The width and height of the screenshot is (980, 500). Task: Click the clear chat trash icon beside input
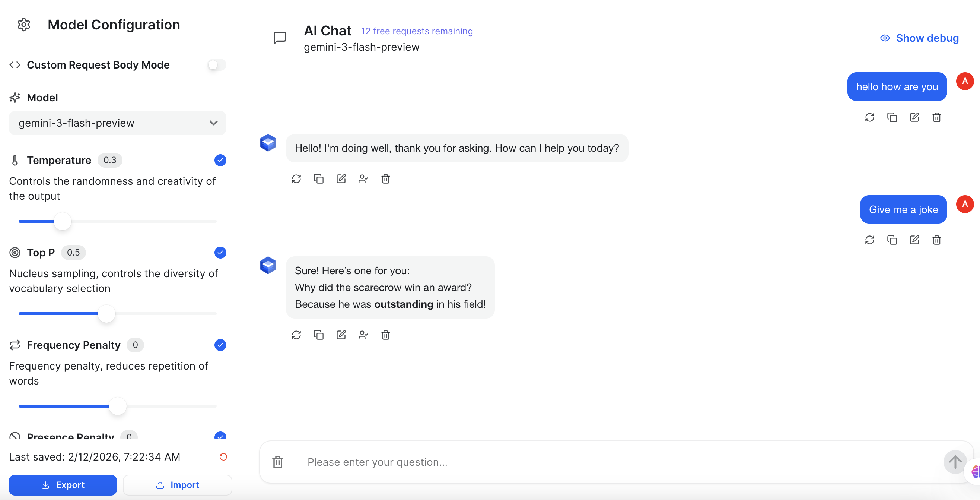(278, 462)
